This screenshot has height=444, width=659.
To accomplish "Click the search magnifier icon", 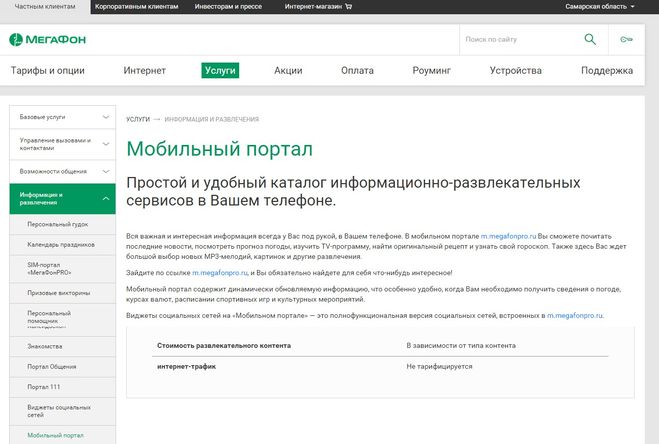I will pos(590,39).
